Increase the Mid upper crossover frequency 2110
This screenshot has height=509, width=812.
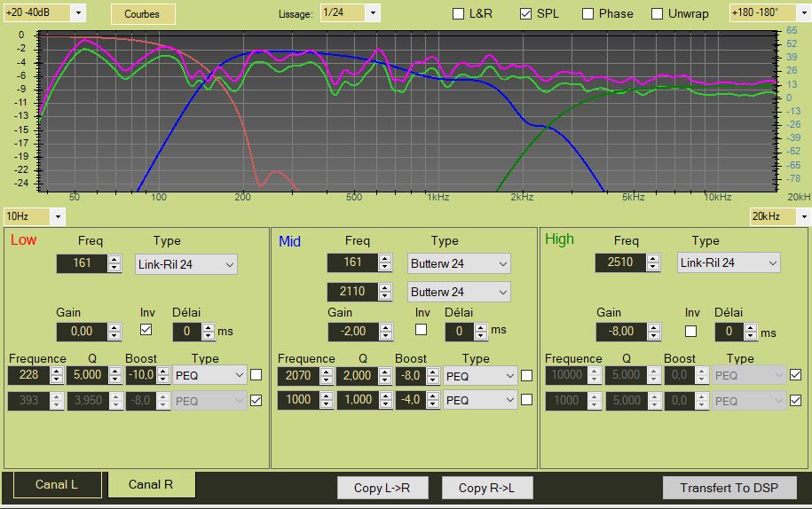coord(384,287)
